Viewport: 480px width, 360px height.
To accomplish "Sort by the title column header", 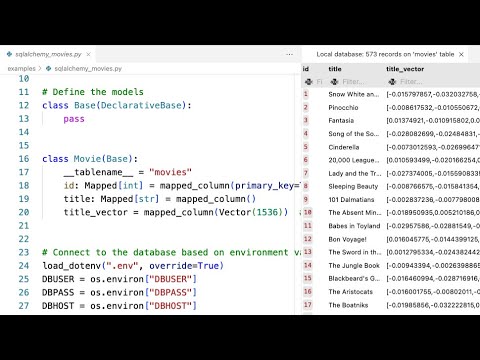I will tap(335, 69).
